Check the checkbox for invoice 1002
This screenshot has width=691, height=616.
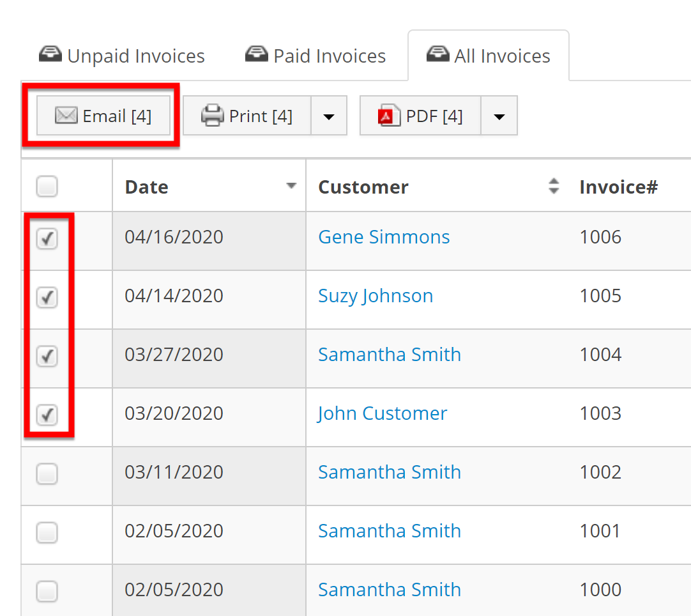[x=47, y=474]
